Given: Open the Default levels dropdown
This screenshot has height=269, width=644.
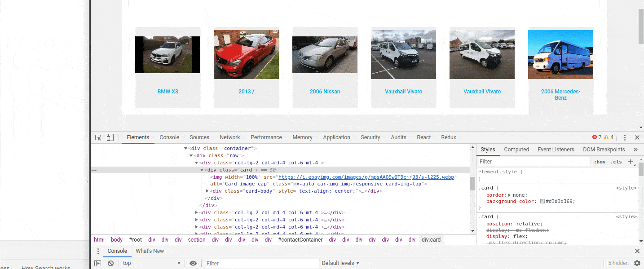Looking at the screenshot, I should tap(340, 263).
